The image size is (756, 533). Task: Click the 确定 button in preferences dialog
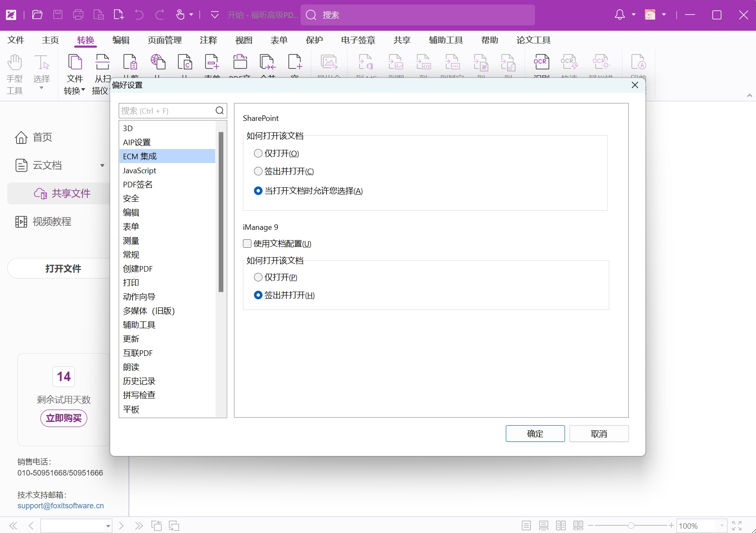click(535, 433)
